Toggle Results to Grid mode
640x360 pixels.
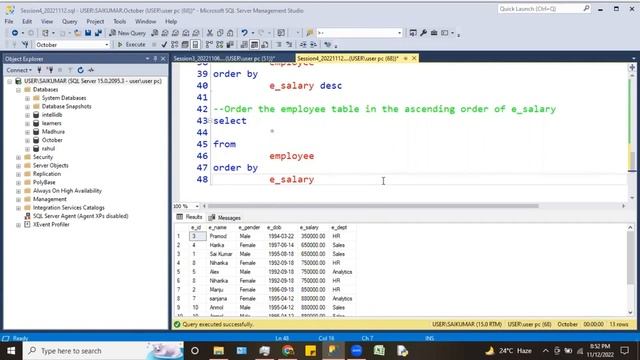(254, 44)
